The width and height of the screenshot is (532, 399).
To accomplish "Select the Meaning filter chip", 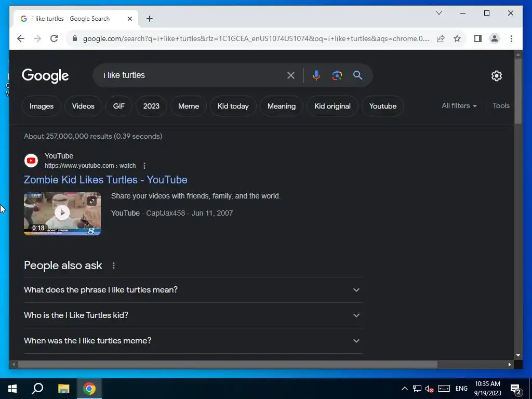I will tap(282, 106).
